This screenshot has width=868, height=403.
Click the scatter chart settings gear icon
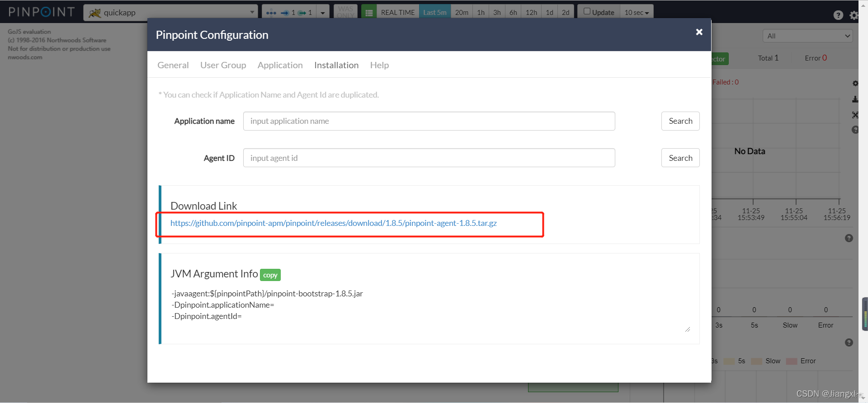click(855, 84)
